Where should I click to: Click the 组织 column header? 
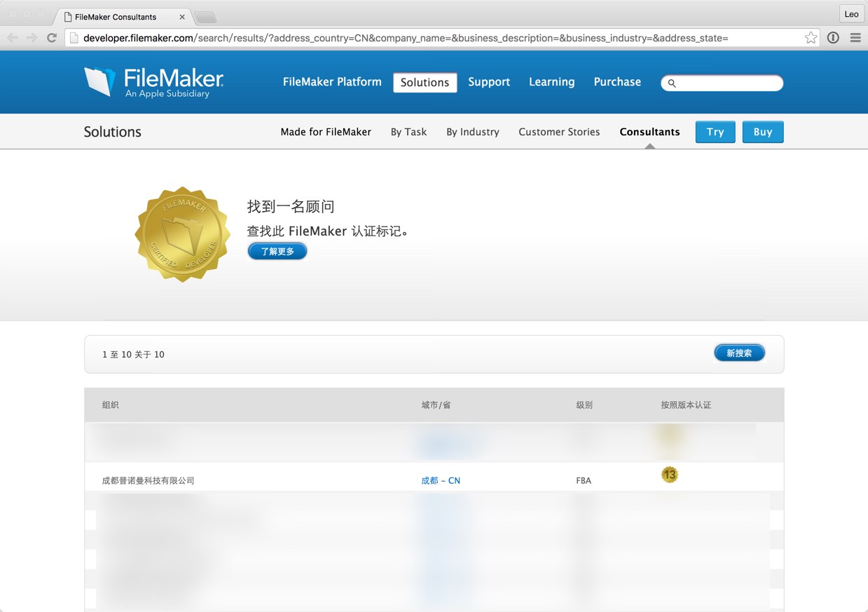[111, 404]
